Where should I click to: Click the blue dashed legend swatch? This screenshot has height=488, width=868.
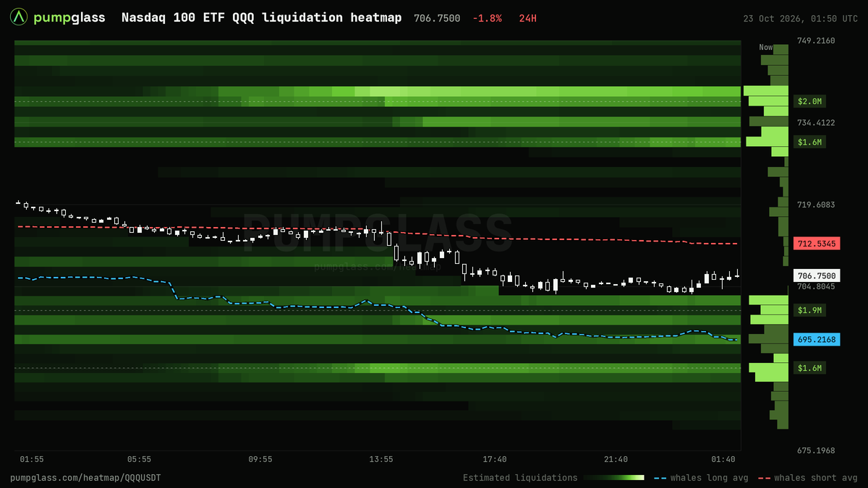coord(660,478)
